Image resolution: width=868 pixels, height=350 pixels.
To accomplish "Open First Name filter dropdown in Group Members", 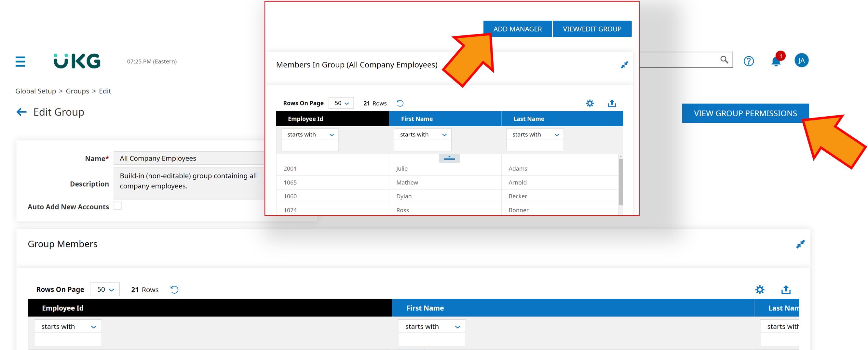I will pos(432,327).
